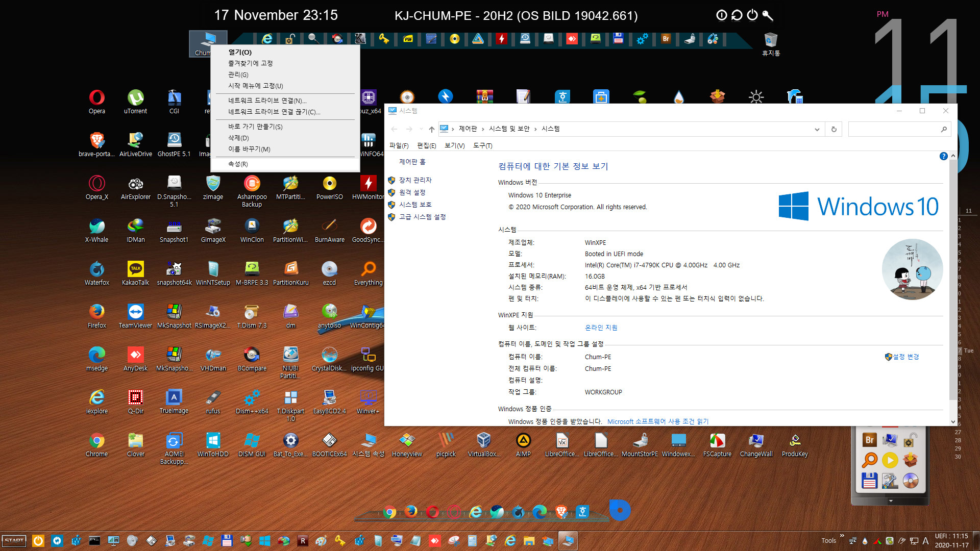
Task: Click the System window vertical scrollbar
Action: [x=952, y=280]
